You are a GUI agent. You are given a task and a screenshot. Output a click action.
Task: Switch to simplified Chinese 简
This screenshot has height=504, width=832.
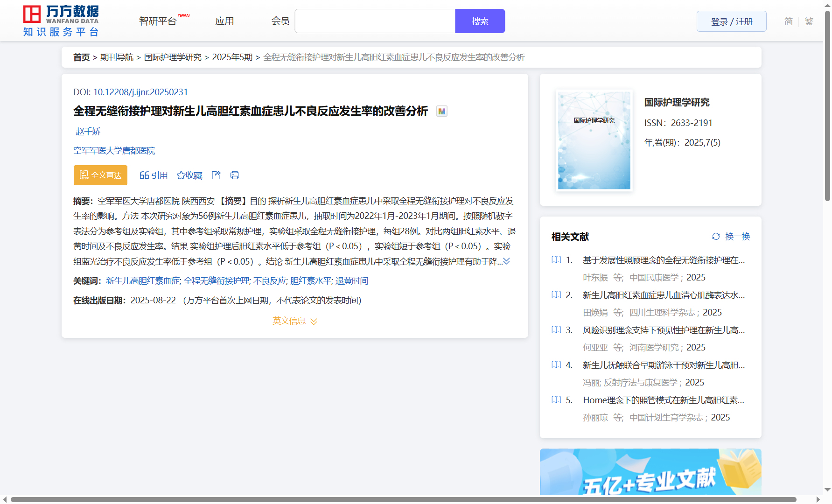pyautogui.click(x=788, y=21)
